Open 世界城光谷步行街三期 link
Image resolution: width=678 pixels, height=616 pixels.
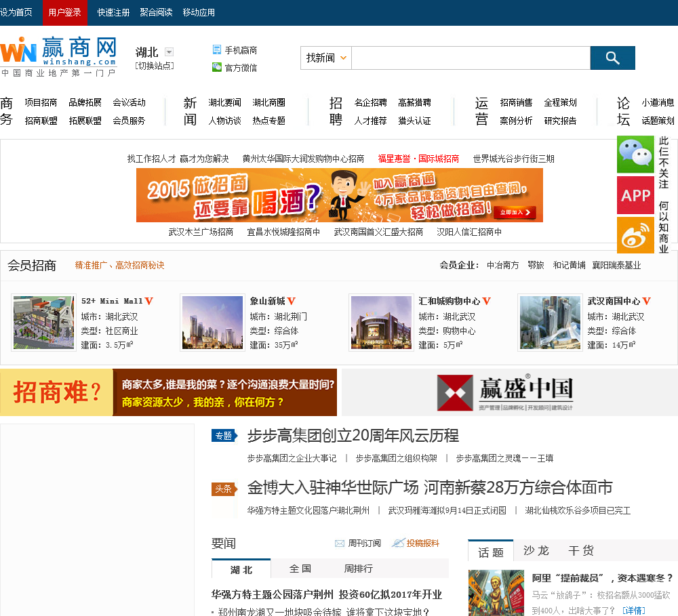point(514,159)
